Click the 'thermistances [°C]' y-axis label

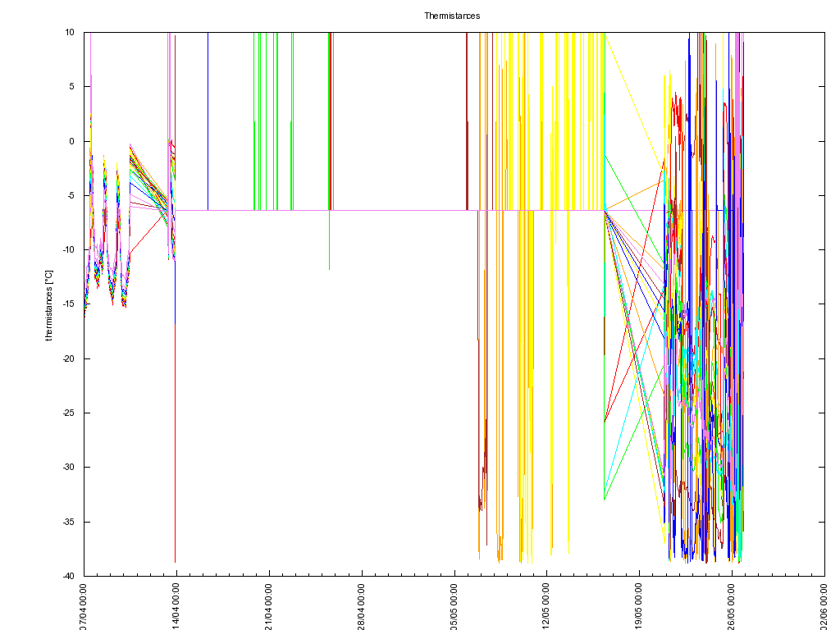point(49,304)
